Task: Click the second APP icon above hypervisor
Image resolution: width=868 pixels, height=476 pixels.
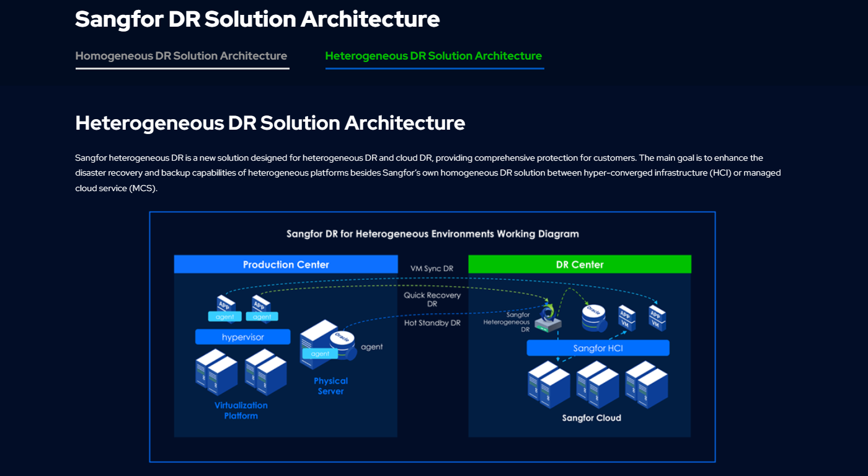Action: 261,305
